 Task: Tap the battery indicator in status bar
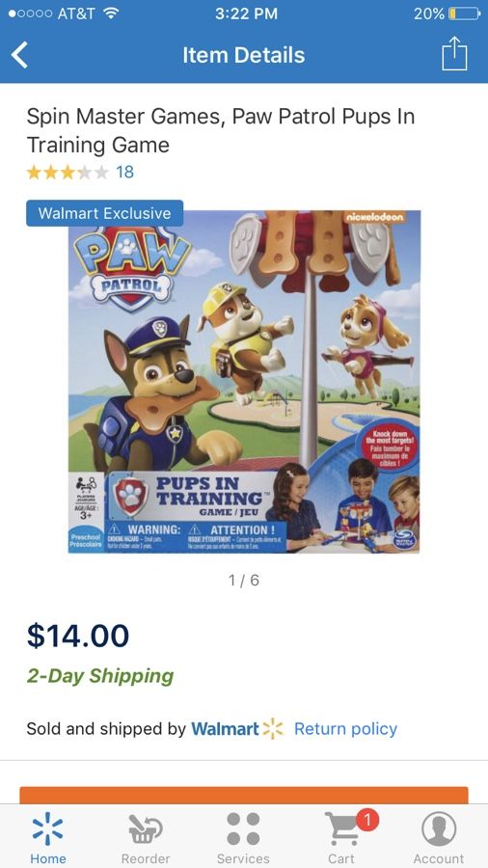point(463,14)
